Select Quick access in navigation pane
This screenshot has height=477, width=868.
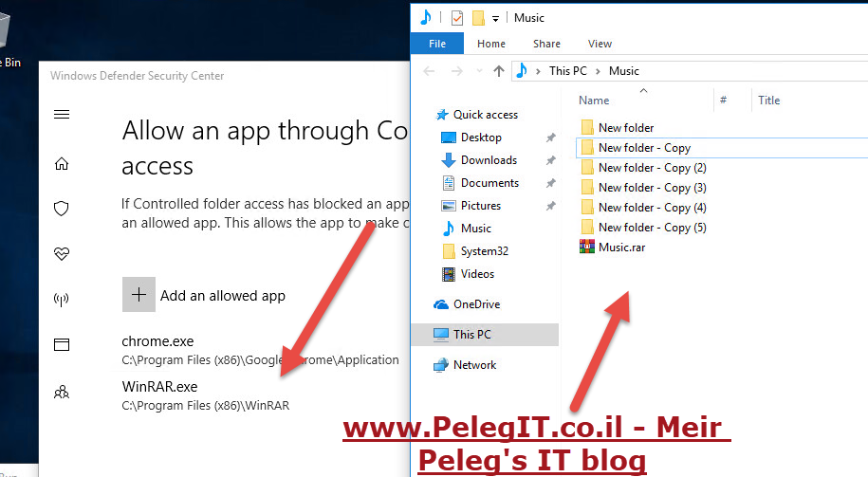486,115
